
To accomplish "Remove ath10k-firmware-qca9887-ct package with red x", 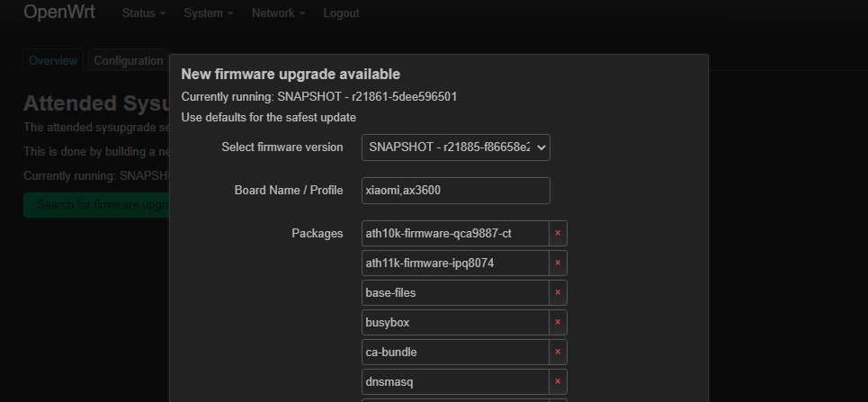I will (x=558, y=234).
